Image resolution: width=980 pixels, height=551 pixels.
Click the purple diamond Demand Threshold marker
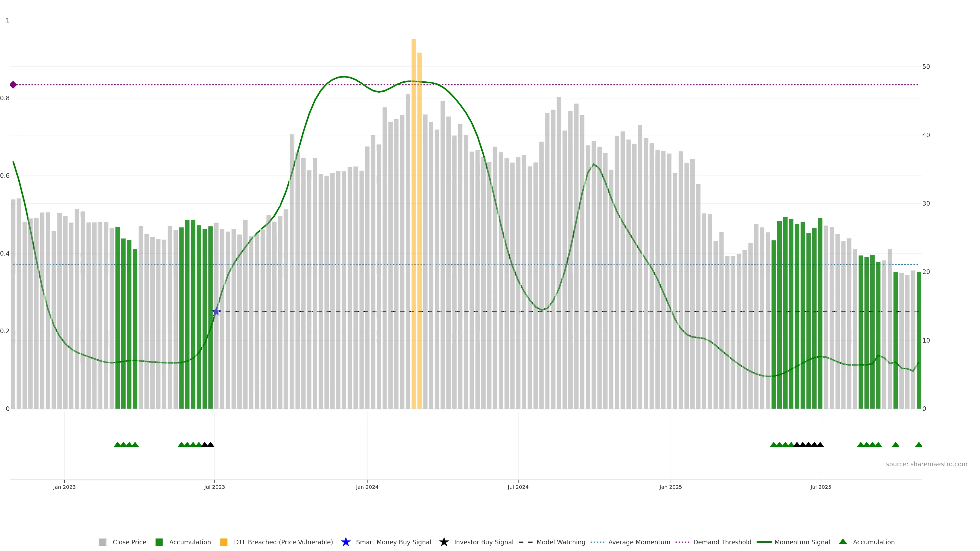pyautogui.click(x=13, y=85)
